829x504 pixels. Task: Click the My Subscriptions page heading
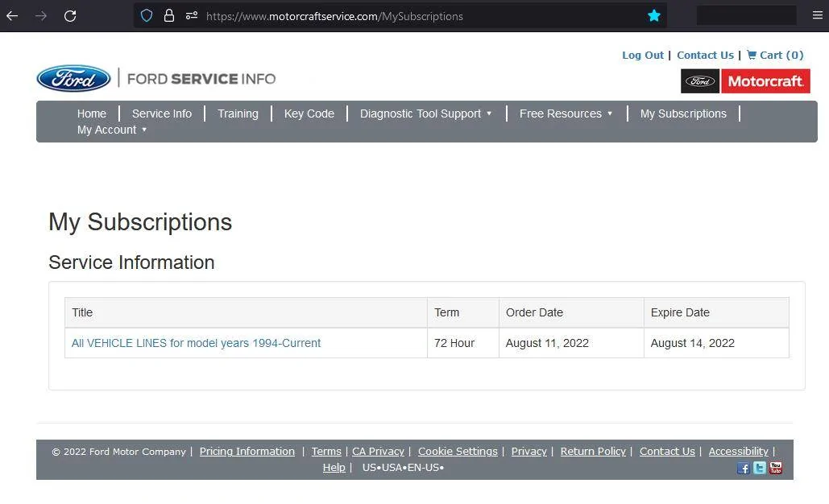[140, 222]
